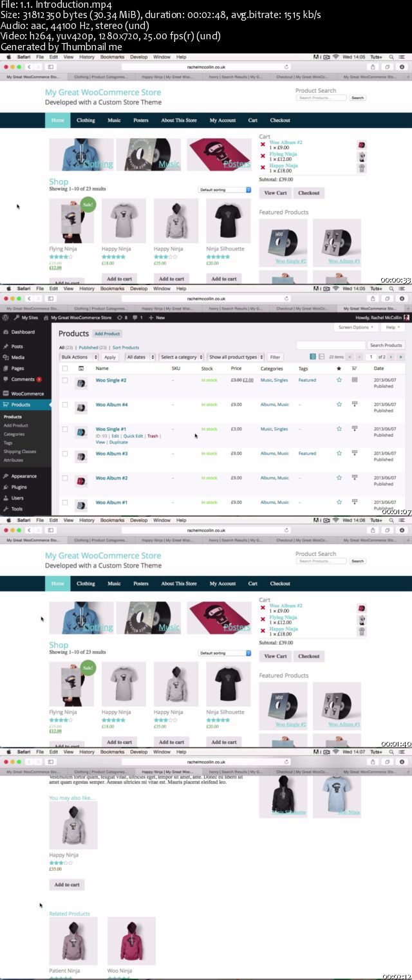The image size is (412, 980).
Task: Click the Apply bulk action button
Action: coord(110,357)
